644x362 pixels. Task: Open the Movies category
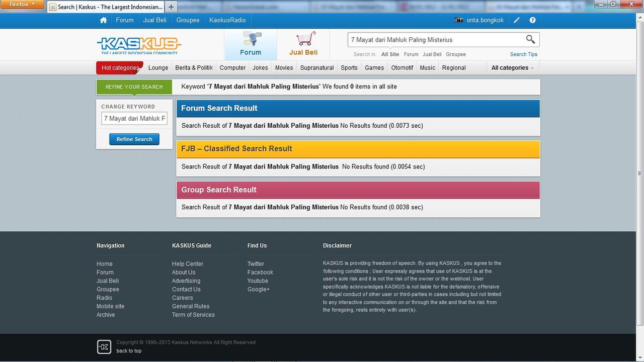[x=284, y=68]
